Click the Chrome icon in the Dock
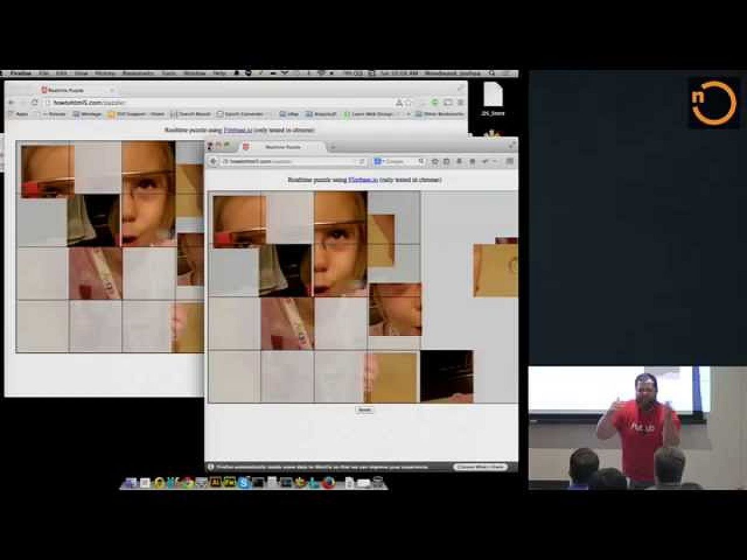747x560 pixels. (x=187, y=483)
